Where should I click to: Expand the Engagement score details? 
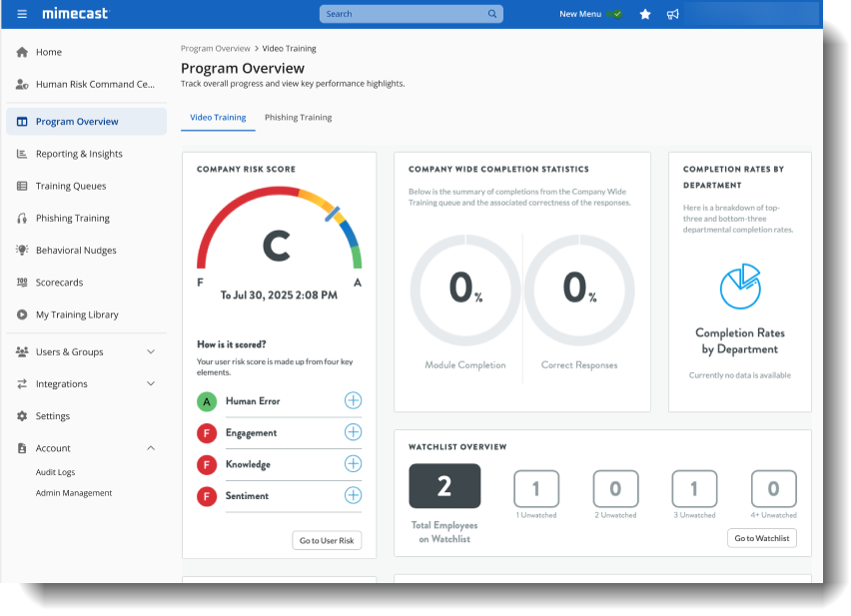pyautogui.click(x=353, y=432)
